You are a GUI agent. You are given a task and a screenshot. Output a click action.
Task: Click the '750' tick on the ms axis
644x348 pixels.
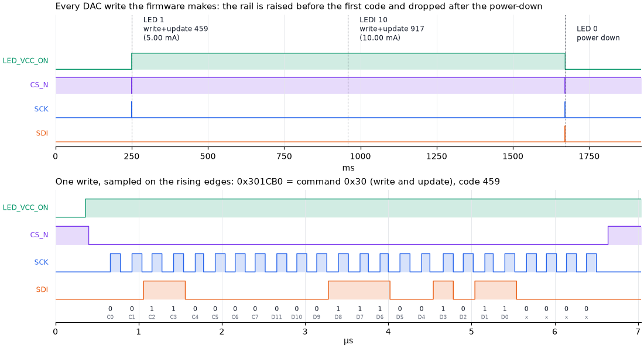[x=284, y=156]
